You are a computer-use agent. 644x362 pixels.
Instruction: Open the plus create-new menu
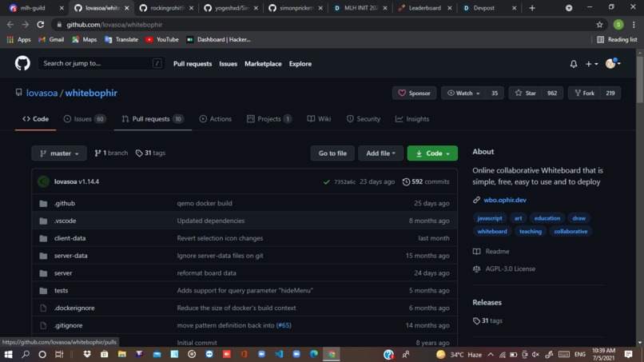591,64
